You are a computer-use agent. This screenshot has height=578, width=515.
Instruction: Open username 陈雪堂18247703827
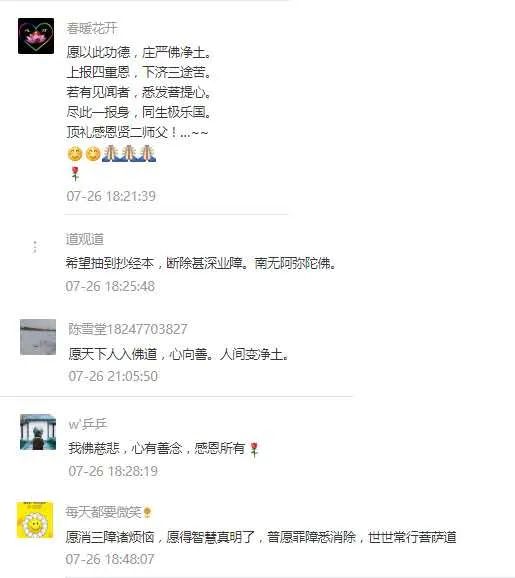tap(128, 329)
